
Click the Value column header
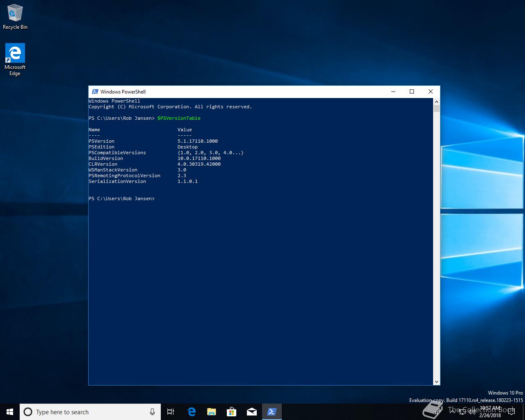[185, 130]
